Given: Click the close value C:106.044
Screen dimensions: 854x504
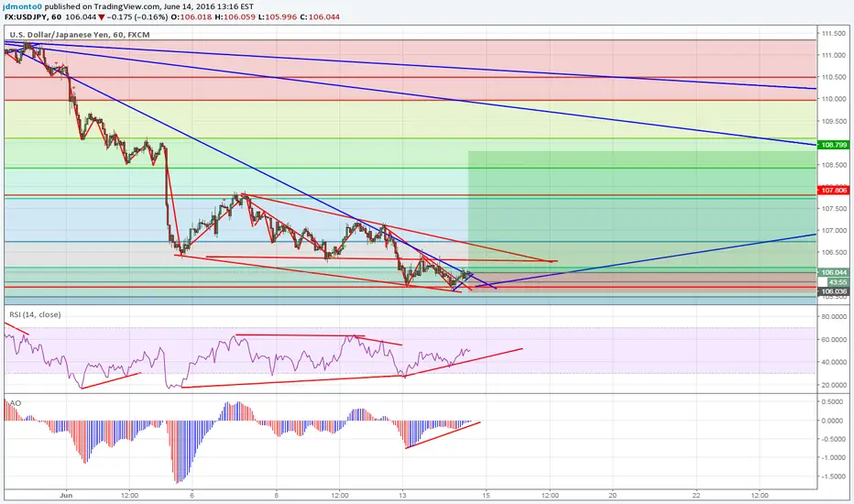Looking at the screenshot, I should 320,16.
